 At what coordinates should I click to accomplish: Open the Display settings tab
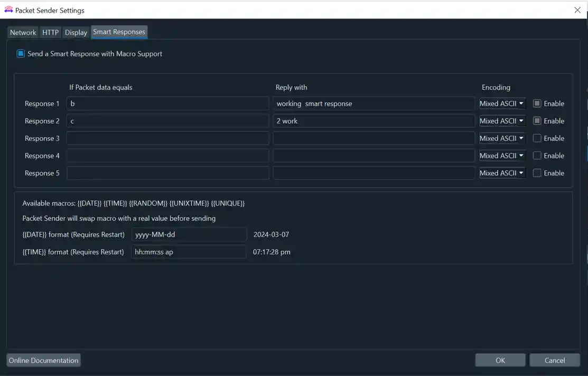(x=76, y=32)
